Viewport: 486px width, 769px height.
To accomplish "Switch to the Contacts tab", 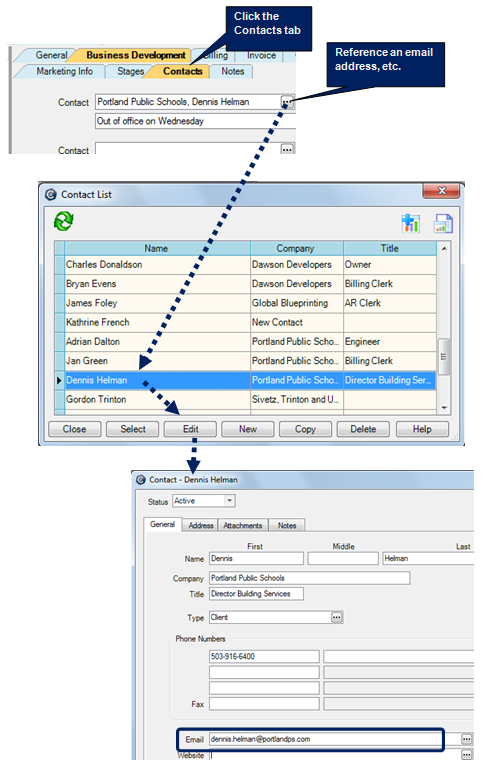I will click(182, 71).
